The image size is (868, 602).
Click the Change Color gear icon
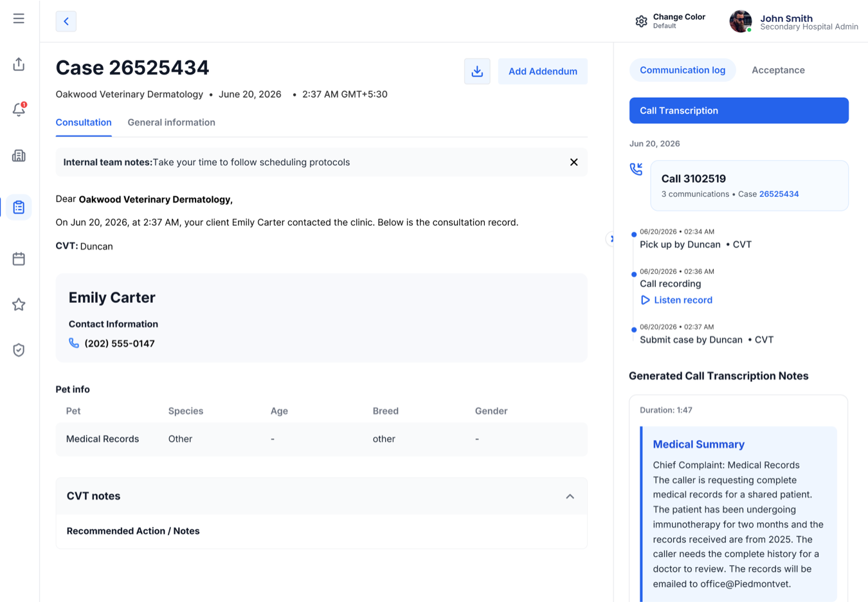pyautogui.click(x=641, y=21)
